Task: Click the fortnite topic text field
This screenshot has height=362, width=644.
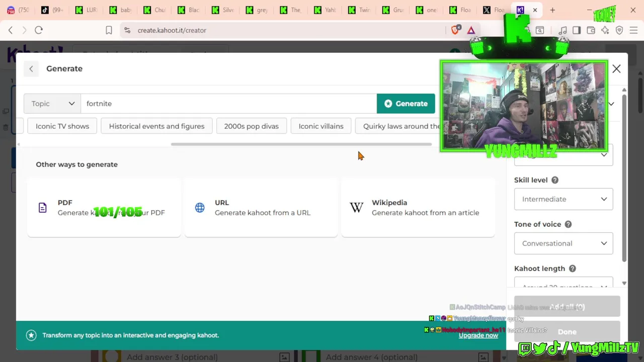Action: click(228, 104)
